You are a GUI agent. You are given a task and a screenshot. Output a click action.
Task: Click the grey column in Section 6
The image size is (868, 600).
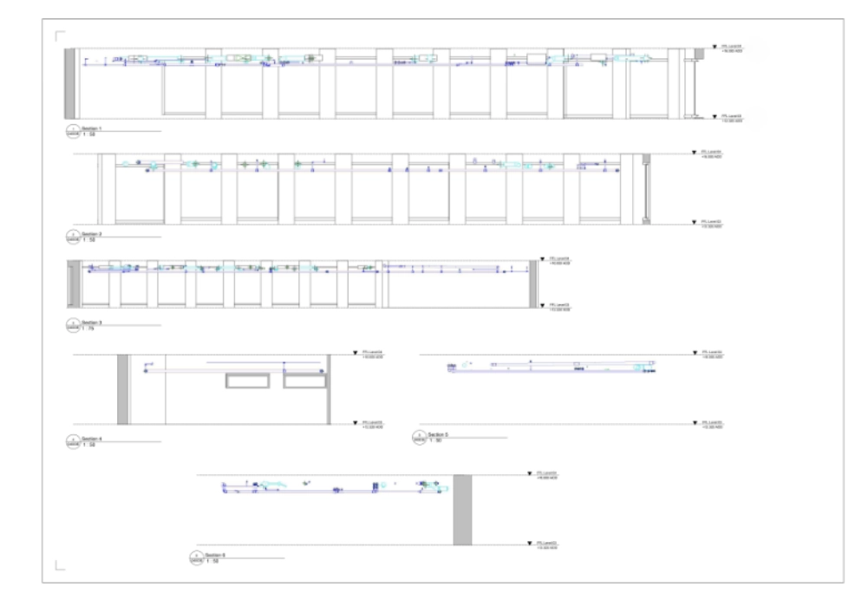coord(462,510)
